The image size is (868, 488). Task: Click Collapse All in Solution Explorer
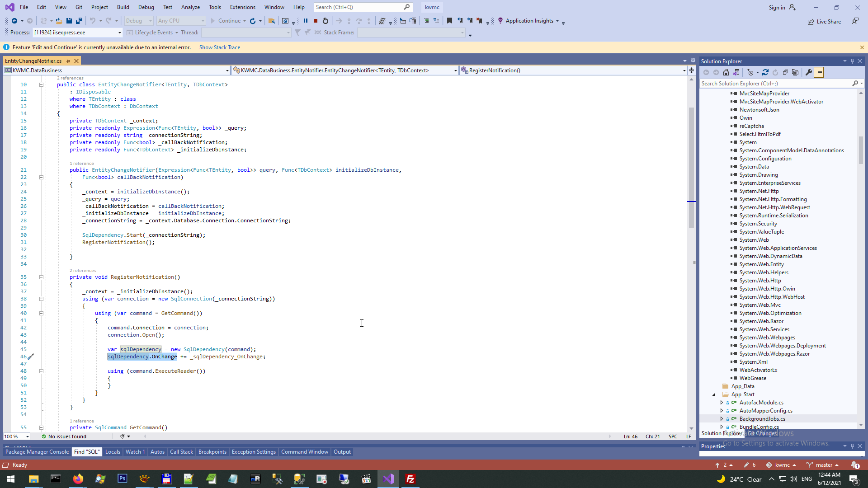785,72
